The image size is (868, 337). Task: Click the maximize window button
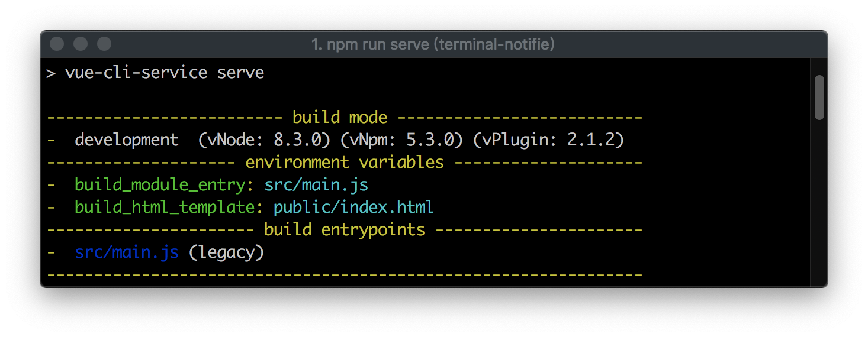point(104,44)
